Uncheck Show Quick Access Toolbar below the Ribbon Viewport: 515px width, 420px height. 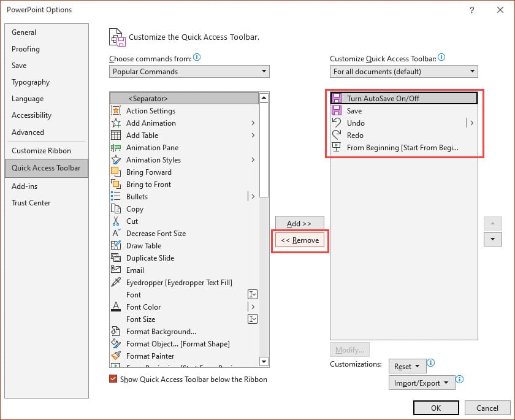[x=113, y=380]
